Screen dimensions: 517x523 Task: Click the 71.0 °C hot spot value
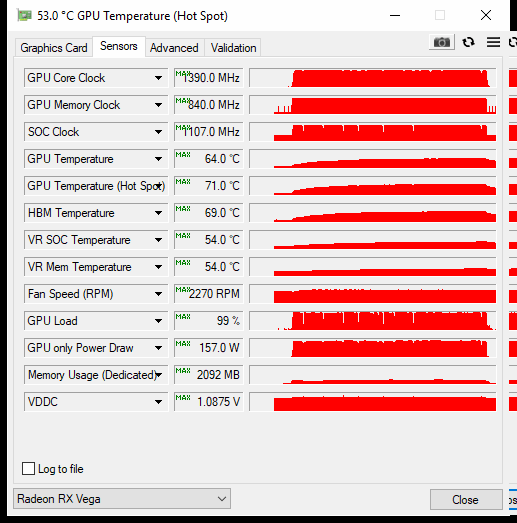point(209,186)
